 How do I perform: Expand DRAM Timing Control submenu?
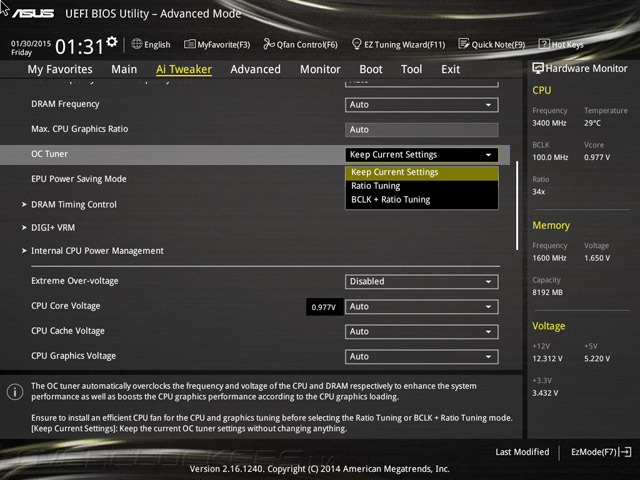73,204
